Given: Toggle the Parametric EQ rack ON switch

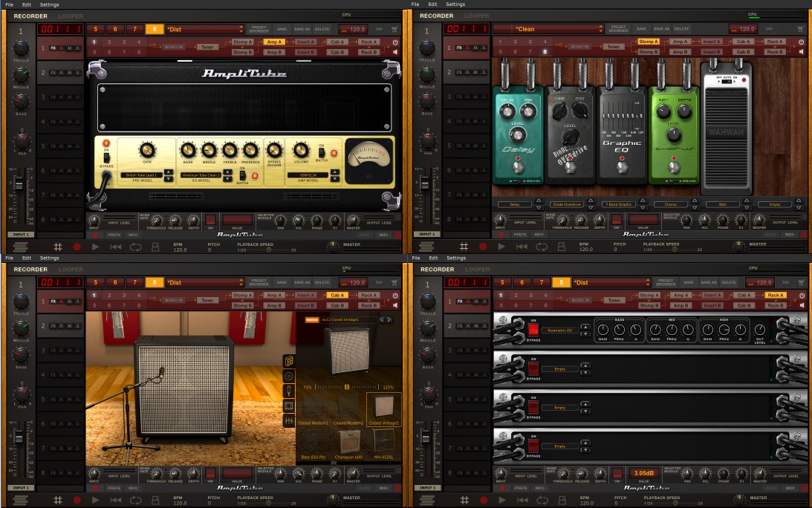Looking at the screenshot, I should coord(533,329).
